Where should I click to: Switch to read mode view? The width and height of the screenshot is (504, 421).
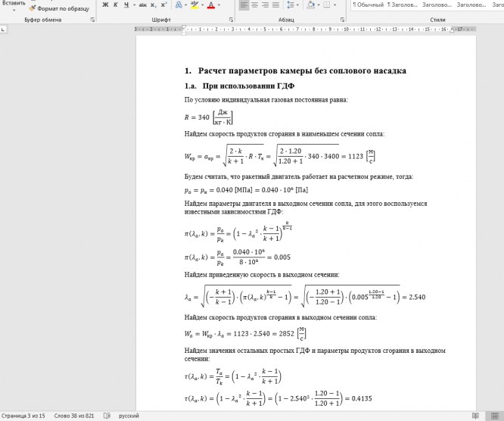475,416
